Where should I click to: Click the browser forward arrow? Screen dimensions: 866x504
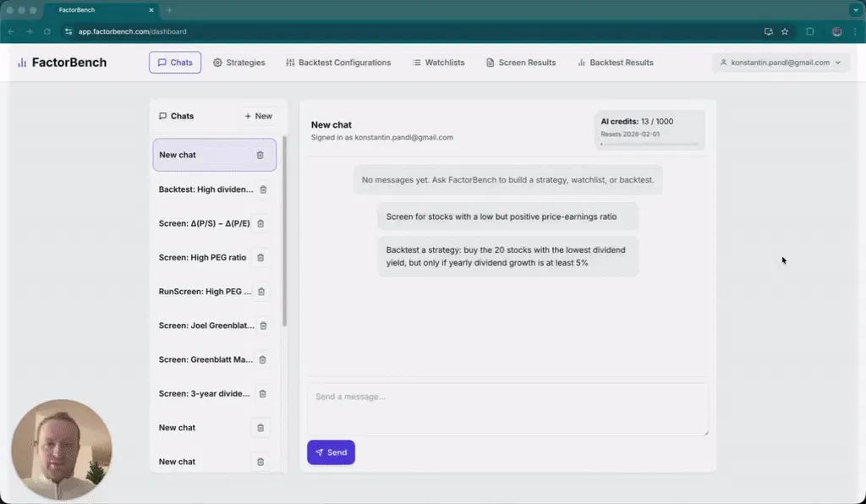tap(29, 31)
